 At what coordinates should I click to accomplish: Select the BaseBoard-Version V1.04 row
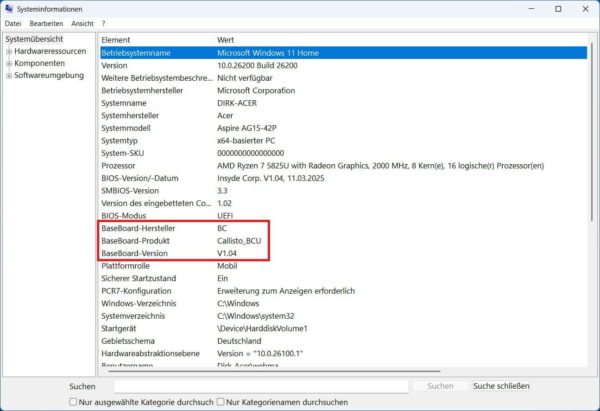(343, 253)
